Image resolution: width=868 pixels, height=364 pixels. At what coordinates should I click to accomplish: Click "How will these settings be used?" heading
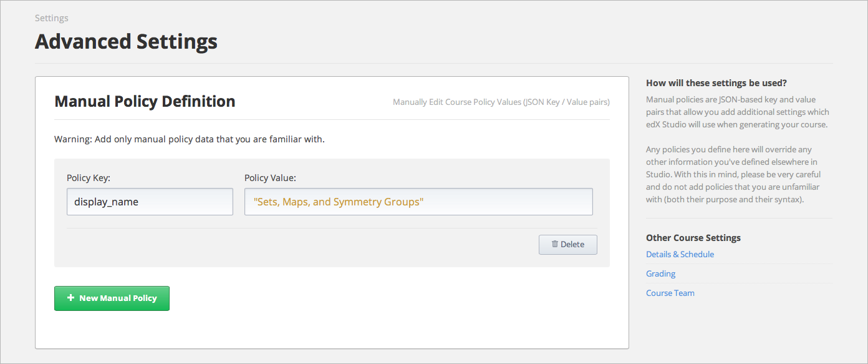(x=716, y=83)
